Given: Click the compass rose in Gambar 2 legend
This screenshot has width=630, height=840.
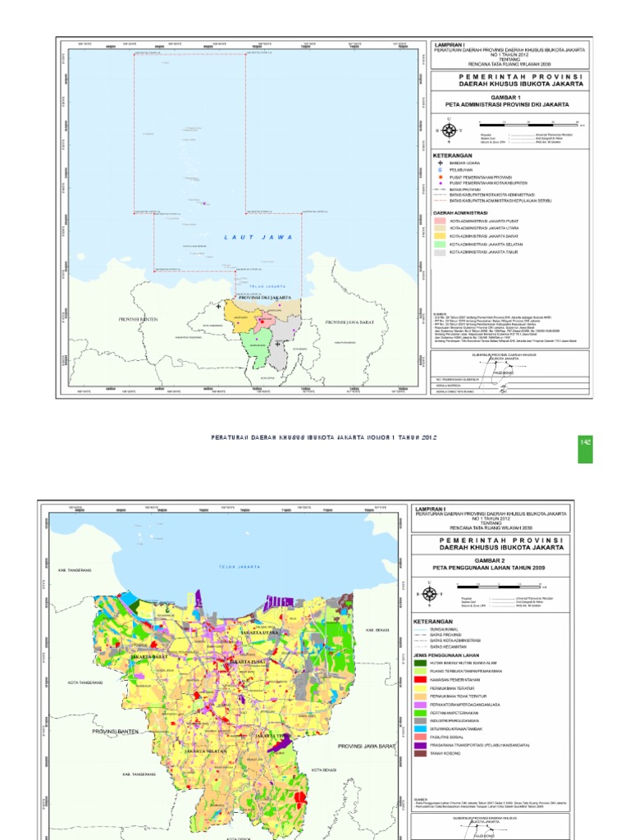Looking at the screenshot, I should [429, 594].
